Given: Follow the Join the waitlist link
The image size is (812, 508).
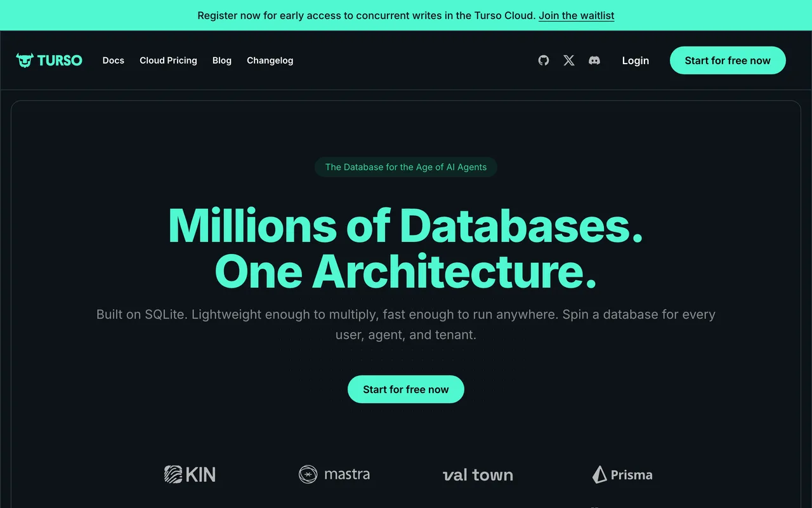Looking at the screenshot, I should point(577,15).
